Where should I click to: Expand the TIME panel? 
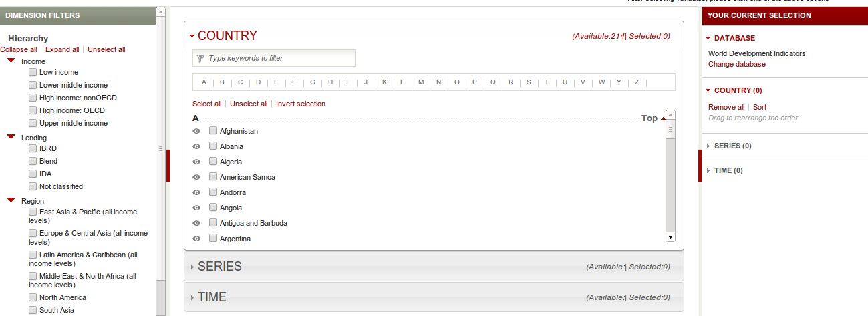[x=434, y=297]
